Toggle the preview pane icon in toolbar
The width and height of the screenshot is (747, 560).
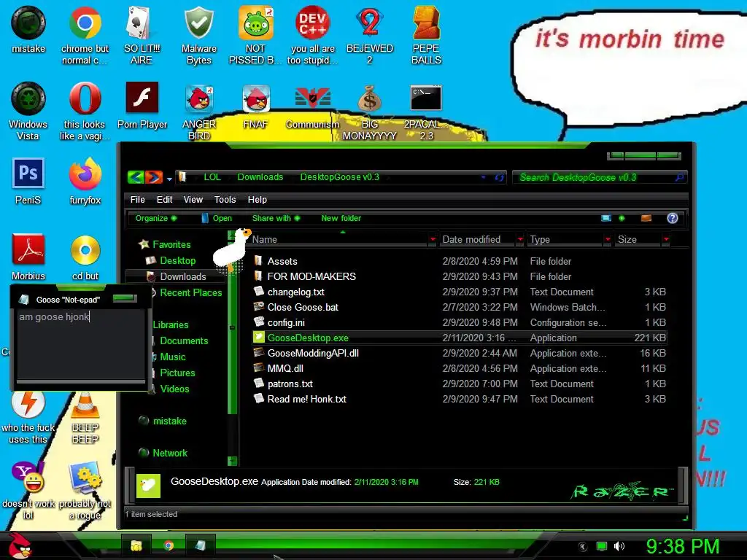646,218
